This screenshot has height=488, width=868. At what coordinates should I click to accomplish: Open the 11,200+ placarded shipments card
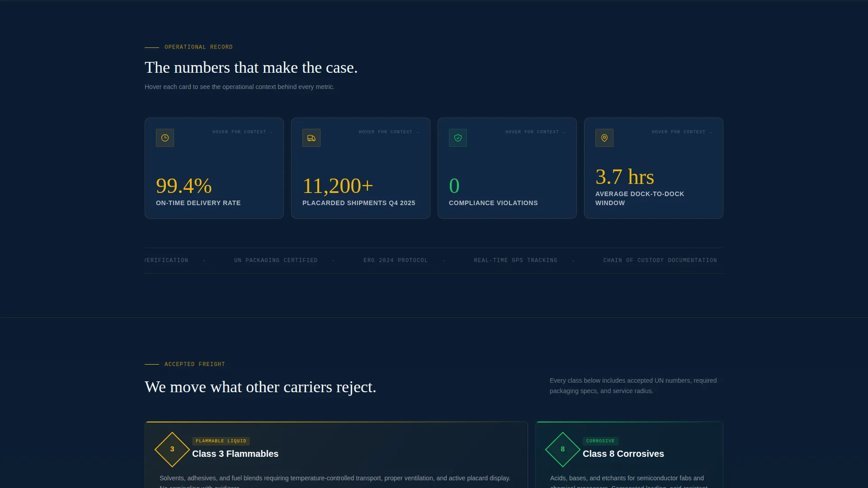click(361, 168)
